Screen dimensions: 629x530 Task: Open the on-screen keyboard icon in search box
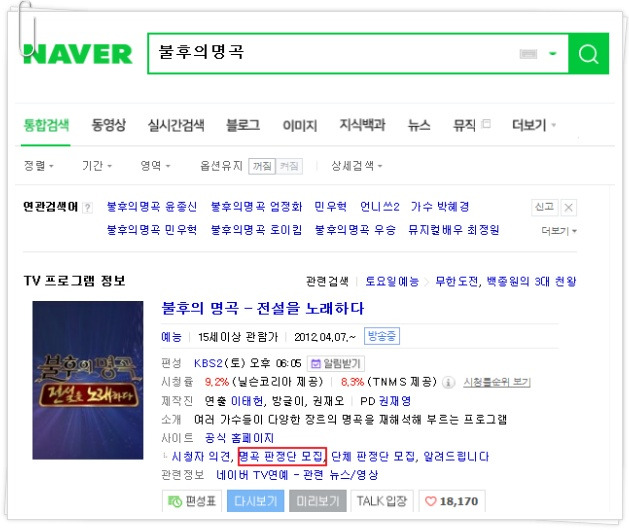click(x=528, y=54)
